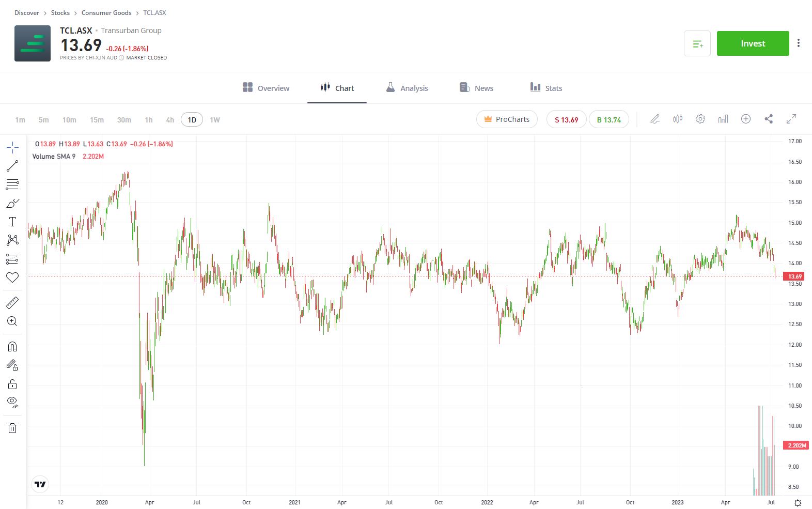Select the trend line drawing tool

tap(12, 166)
